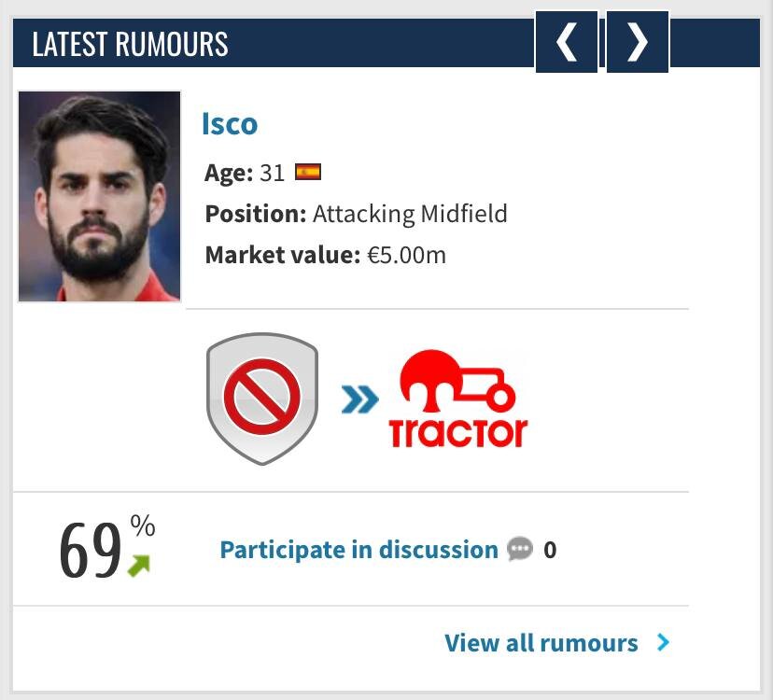Click the Latest Rumours header title

(x=130, y=44)
